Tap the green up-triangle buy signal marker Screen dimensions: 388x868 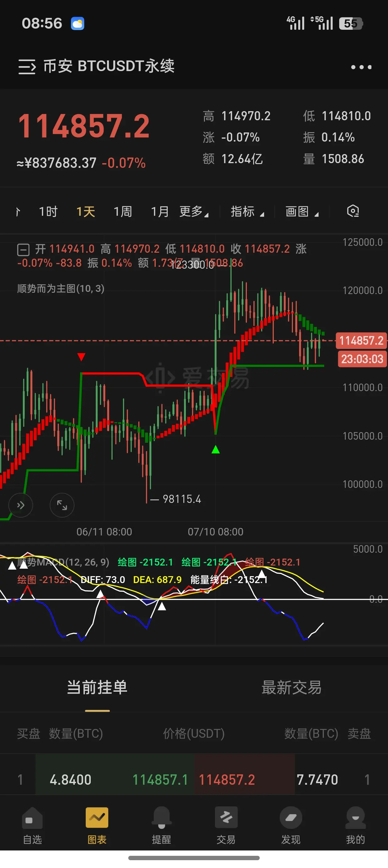(x=216, y=450)
